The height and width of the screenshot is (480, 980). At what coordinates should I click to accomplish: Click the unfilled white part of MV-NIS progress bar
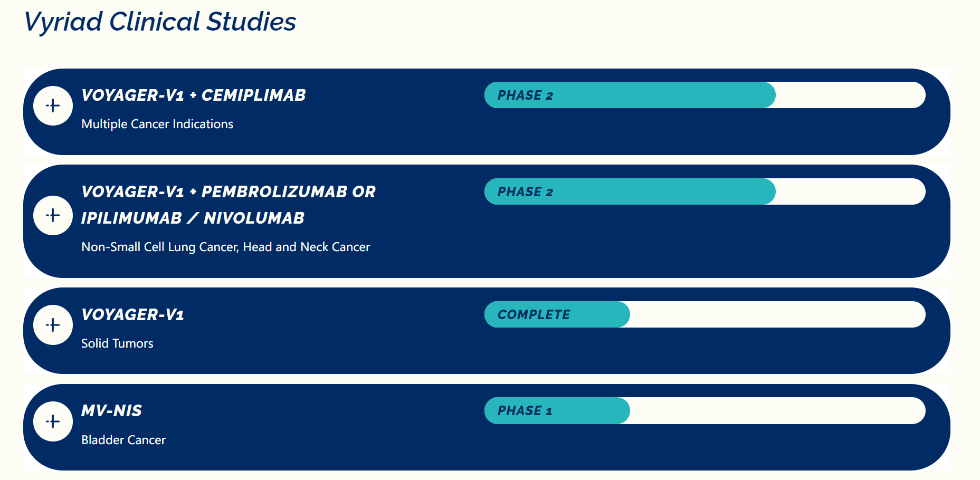coord(776,411)
